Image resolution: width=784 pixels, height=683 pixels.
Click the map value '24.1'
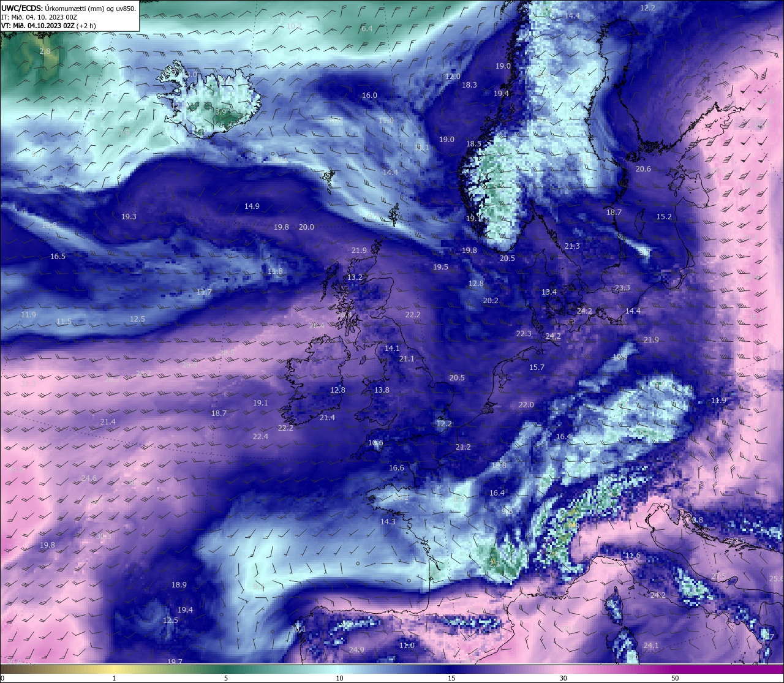pos(651,646)
